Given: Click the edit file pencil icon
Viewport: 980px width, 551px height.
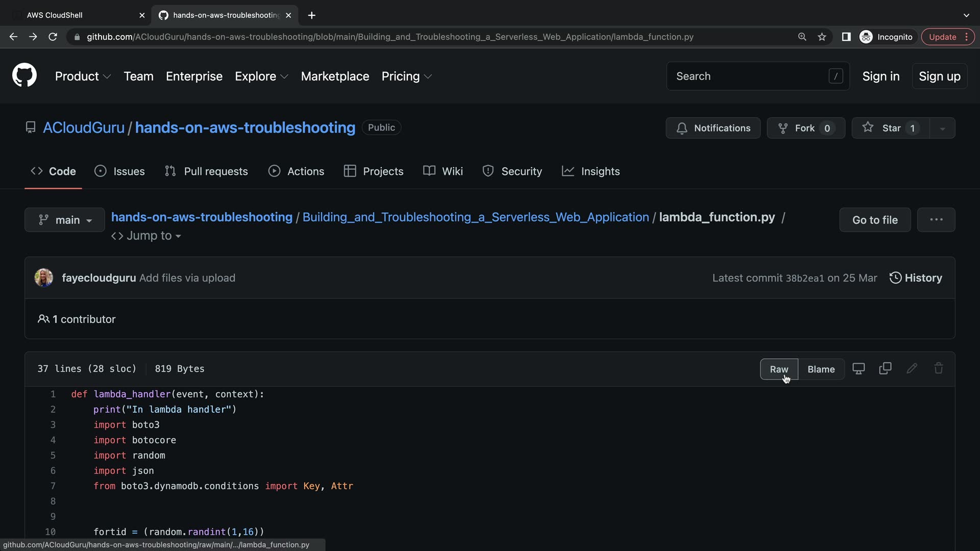Looking at the screenshot, I should click(912, 368).
